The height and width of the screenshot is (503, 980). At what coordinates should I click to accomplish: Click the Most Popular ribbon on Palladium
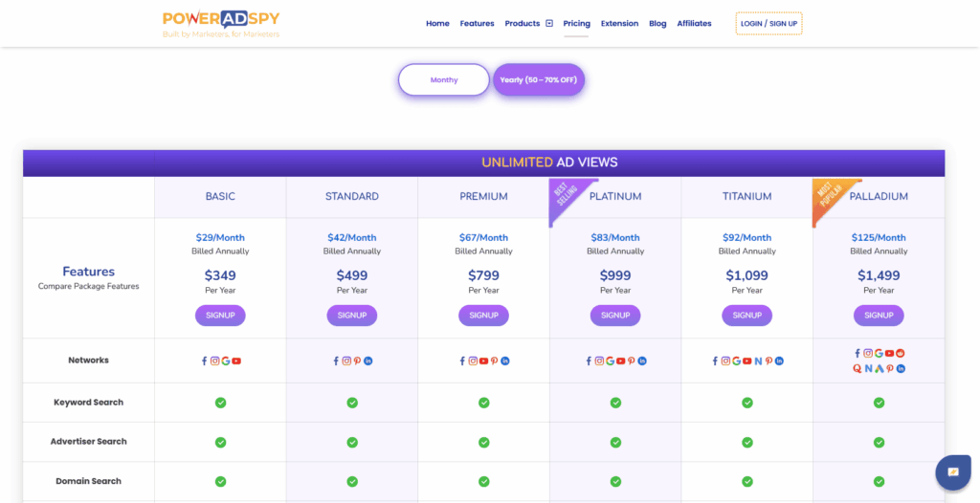(x=830, y=196)
